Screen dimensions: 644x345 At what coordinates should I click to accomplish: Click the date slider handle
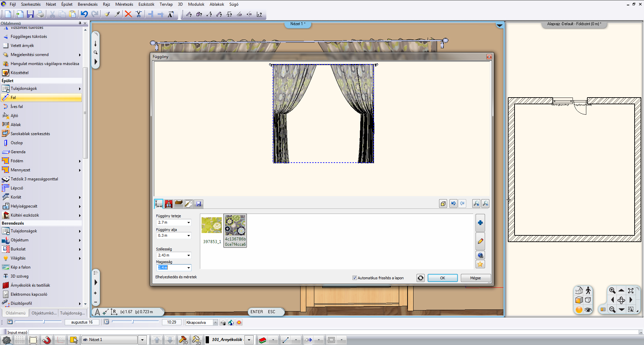[44, 322]
